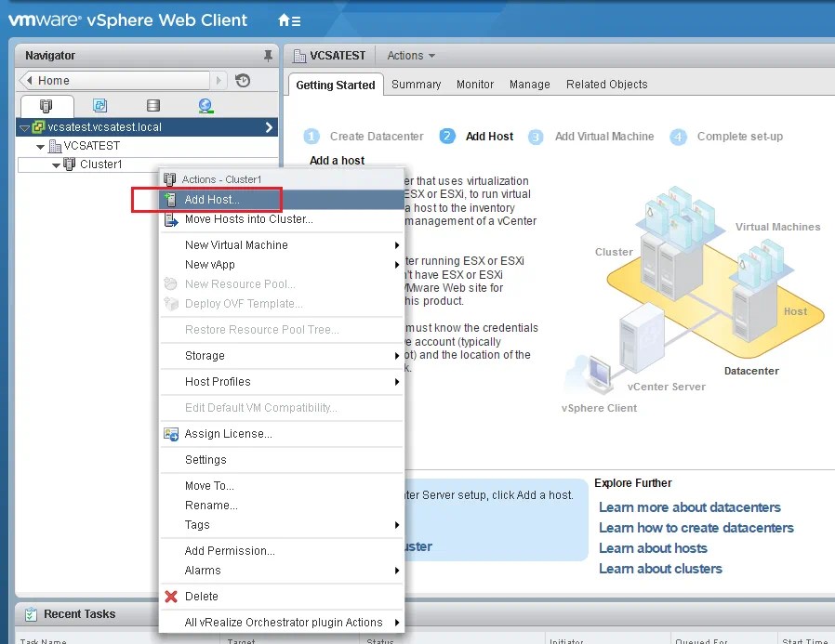835x644 pixels.
Task: Collapse the VCSATEST datacenter node
Action: pos(39,146)
